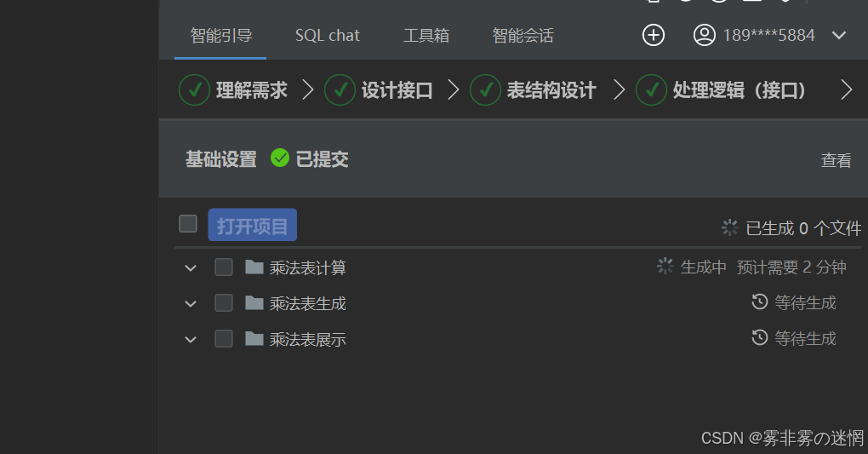Click the right arrow after 处理逻辑 step

[847, 89]
